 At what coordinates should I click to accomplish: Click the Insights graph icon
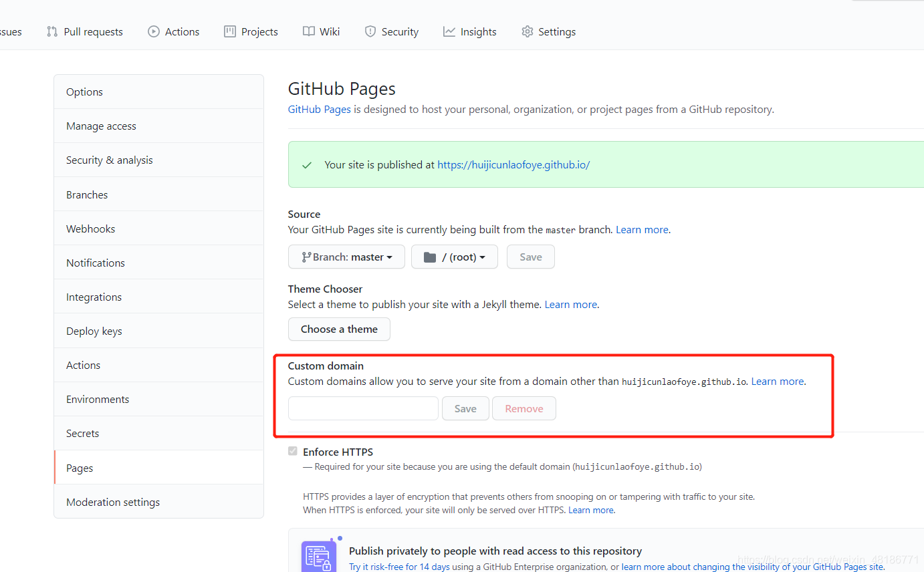(x=449, y=31)
